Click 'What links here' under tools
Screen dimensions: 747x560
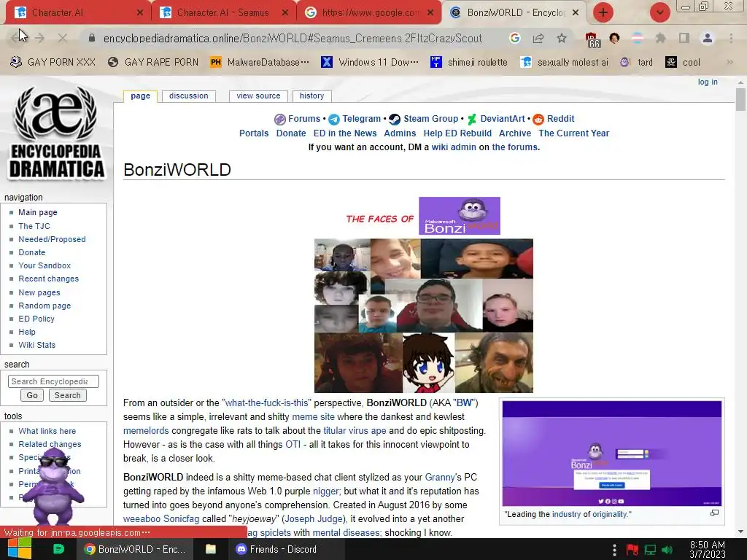point(47,431)
